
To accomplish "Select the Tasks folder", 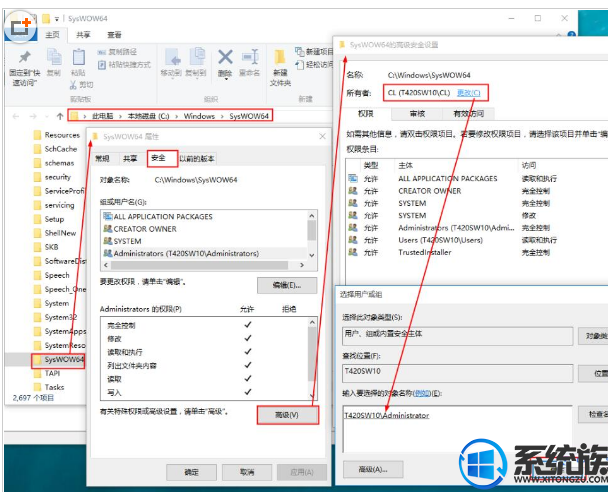I will [49, 387].
